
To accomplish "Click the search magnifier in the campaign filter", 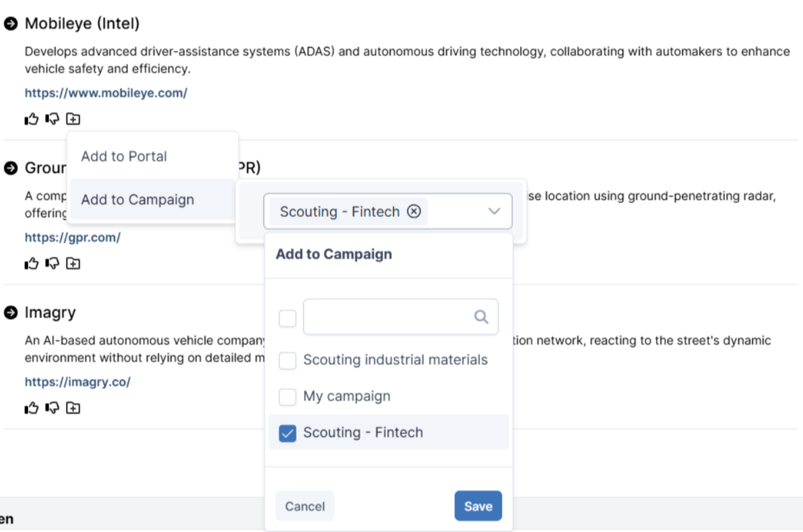I will click(x=481, y=317).
